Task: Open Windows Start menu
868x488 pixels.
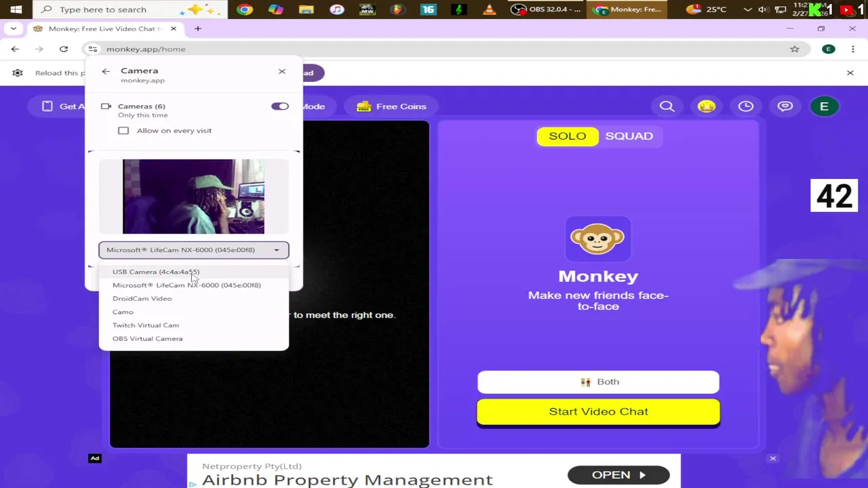Action: point(16,9)
